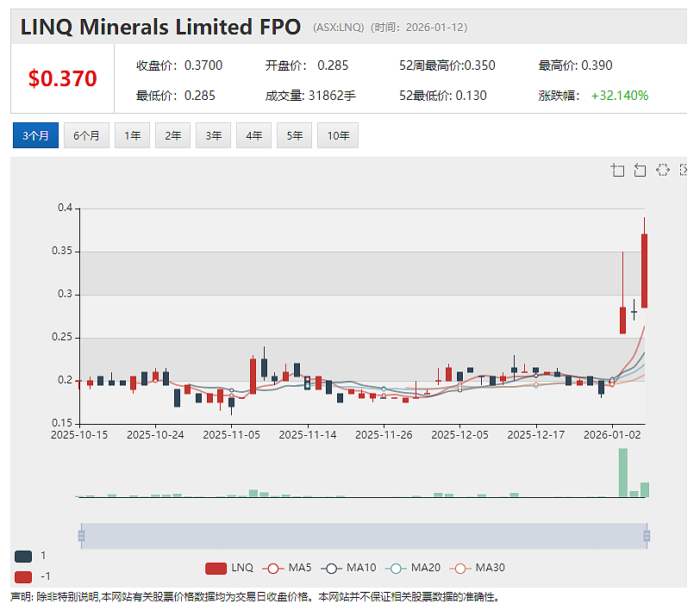Click the 2025-12-05 x-axis date label
The image size is (700, 610).
pyautogui.click(x=459, y=434)
